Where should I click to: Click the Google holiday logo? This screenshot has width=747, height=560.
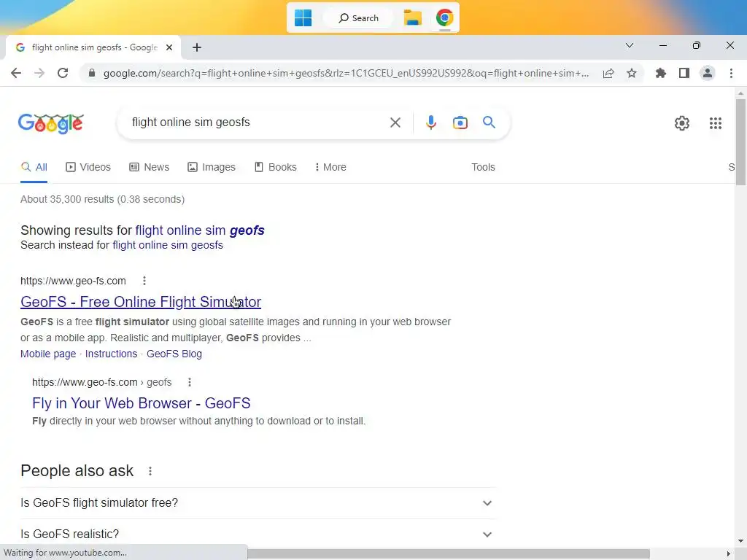pos(51,124)
